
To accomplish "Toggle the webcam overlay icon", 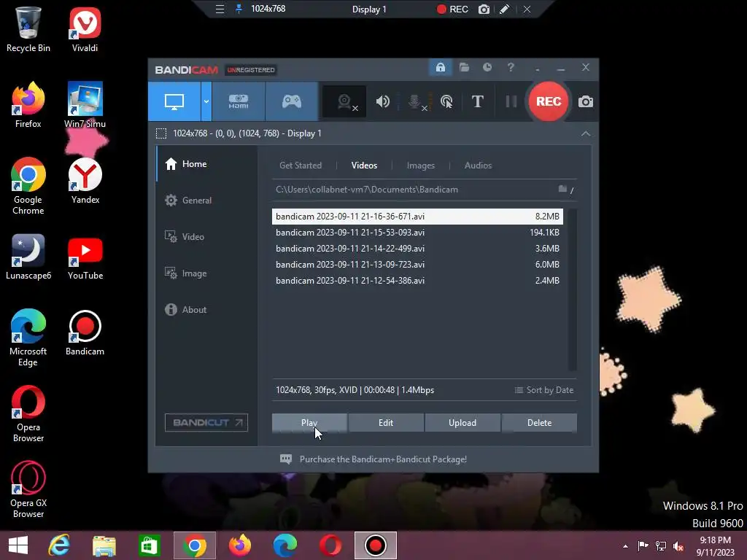I will 345,101.
